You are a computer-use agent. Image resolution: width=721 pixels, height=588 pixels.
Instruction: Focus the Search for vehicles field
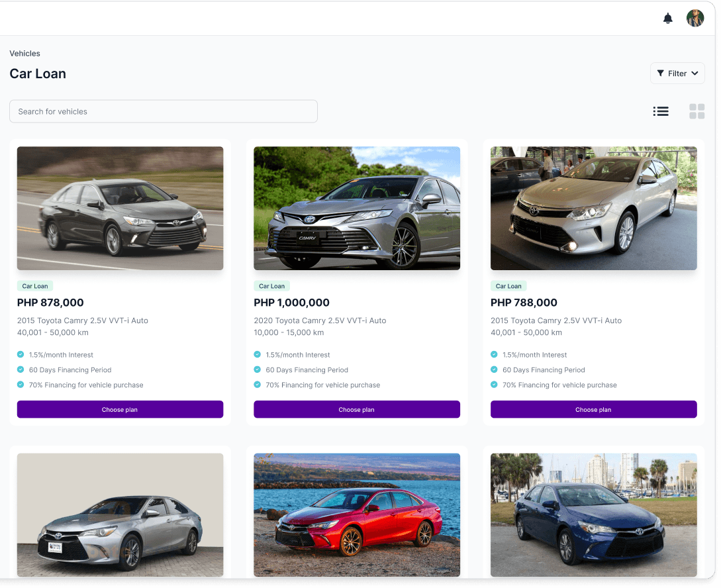point(163,111)
